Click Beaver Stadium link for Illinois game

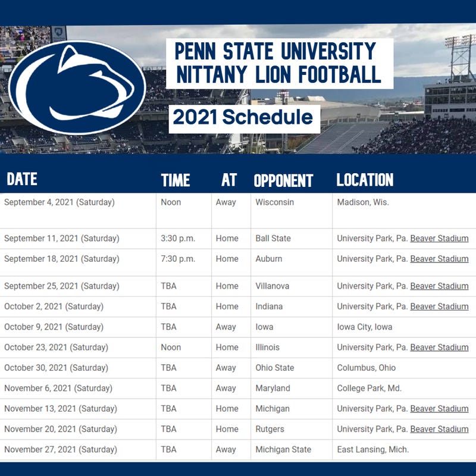pos(439,347)
